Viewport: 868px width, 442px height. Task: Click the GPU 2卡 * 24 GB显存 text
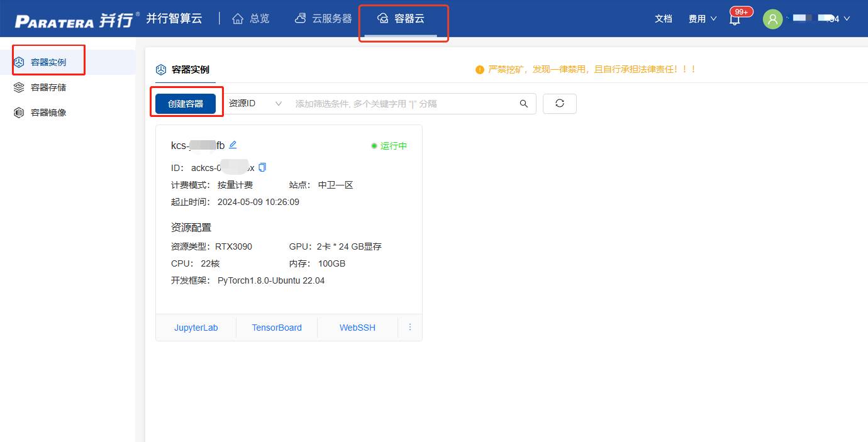coord(335,246)
